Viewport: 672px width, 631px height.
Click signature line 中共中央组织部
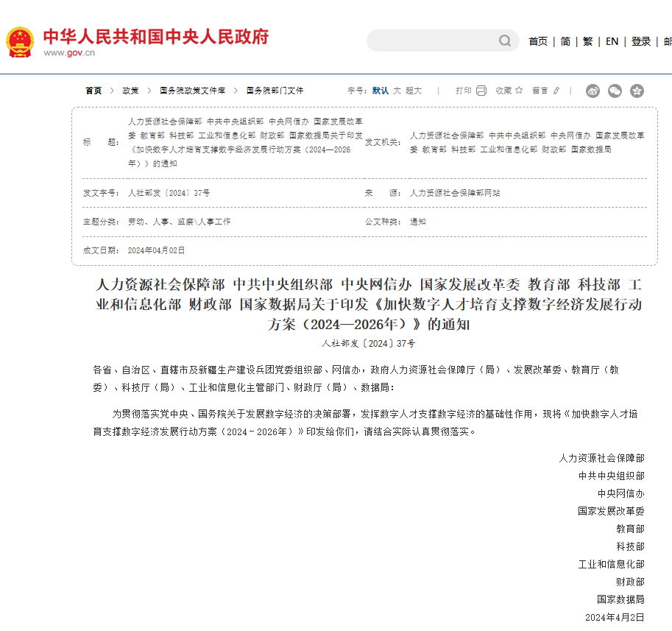click(612, 476)
